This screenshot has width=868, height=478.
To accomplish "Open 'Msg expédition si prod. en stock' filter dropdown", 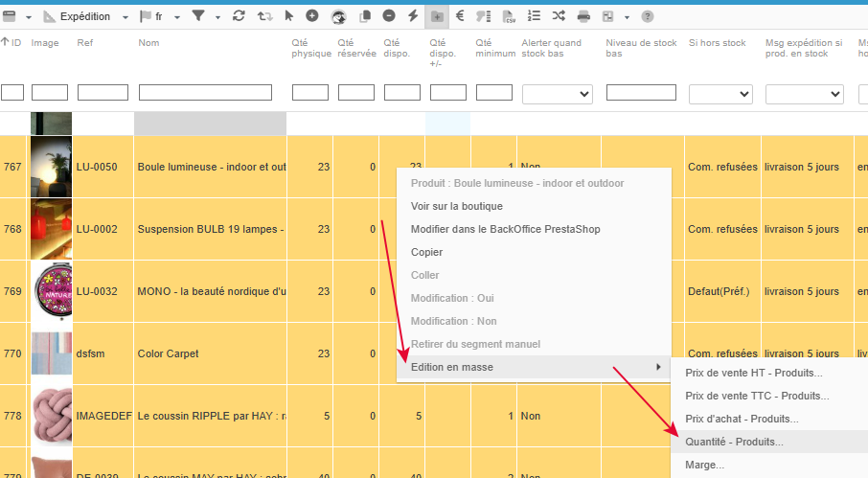I will pos(805,94).
